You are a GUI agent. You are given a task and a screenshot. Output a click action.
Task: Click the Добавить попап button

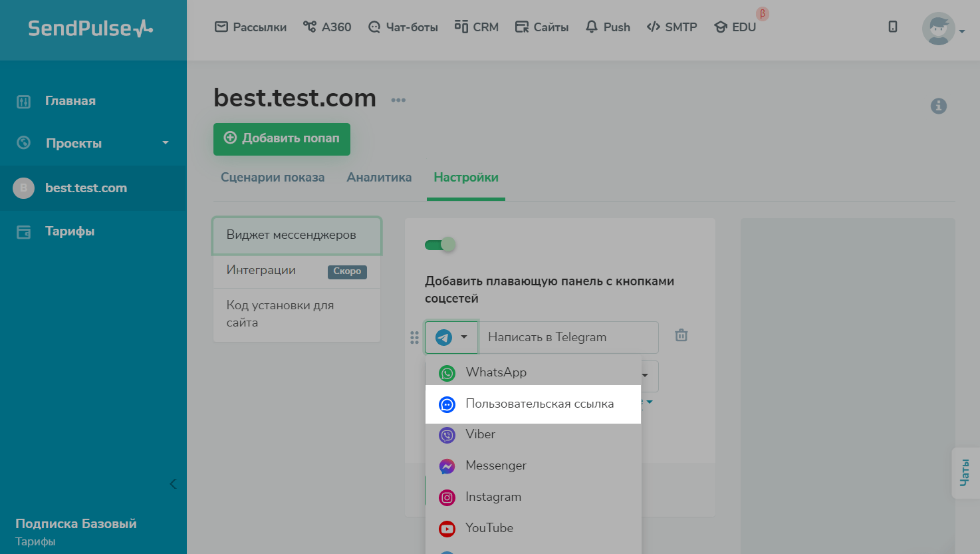pos(282,139)
